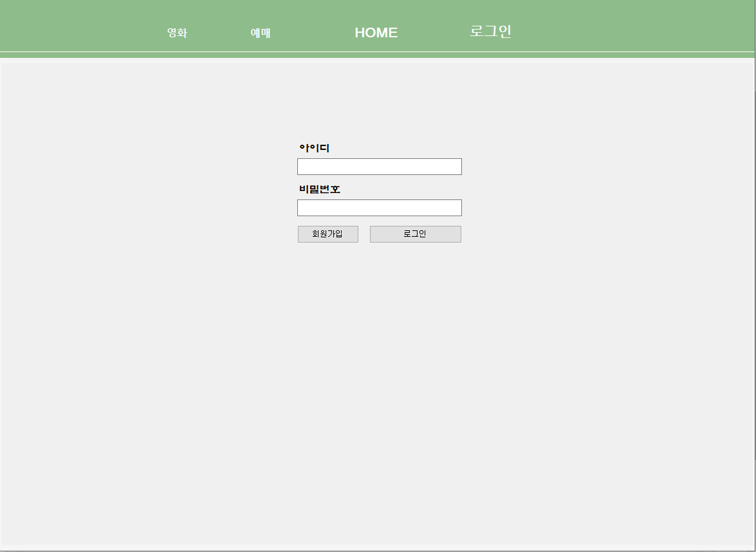Focus the username field under 아이디
Screen dimensions: 756x552
click(379, 166)
